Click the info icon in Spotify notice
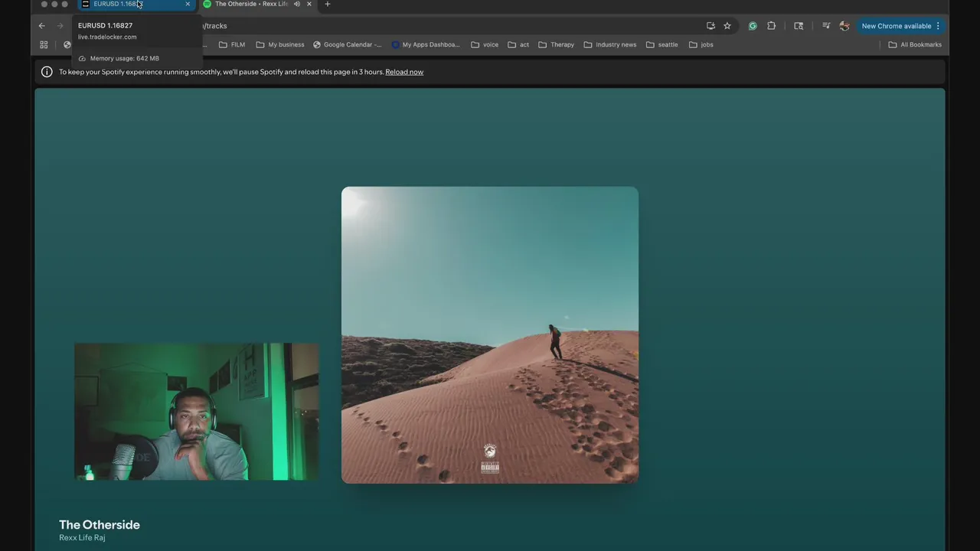 click(x=47, y=72)
